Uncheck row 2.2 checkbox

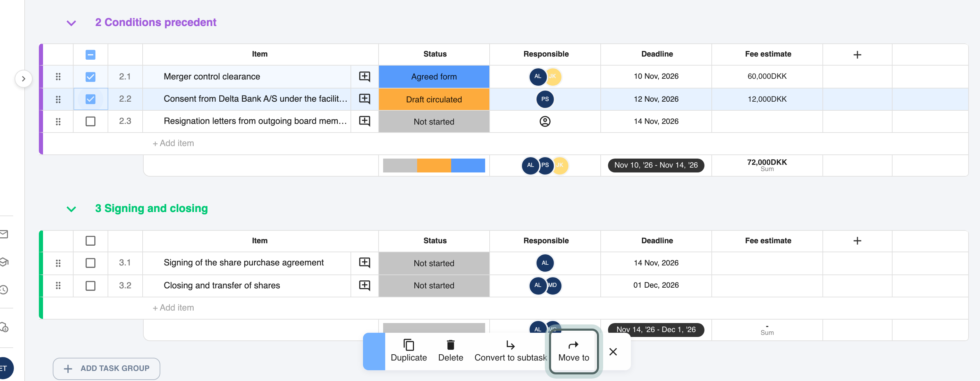91,99
